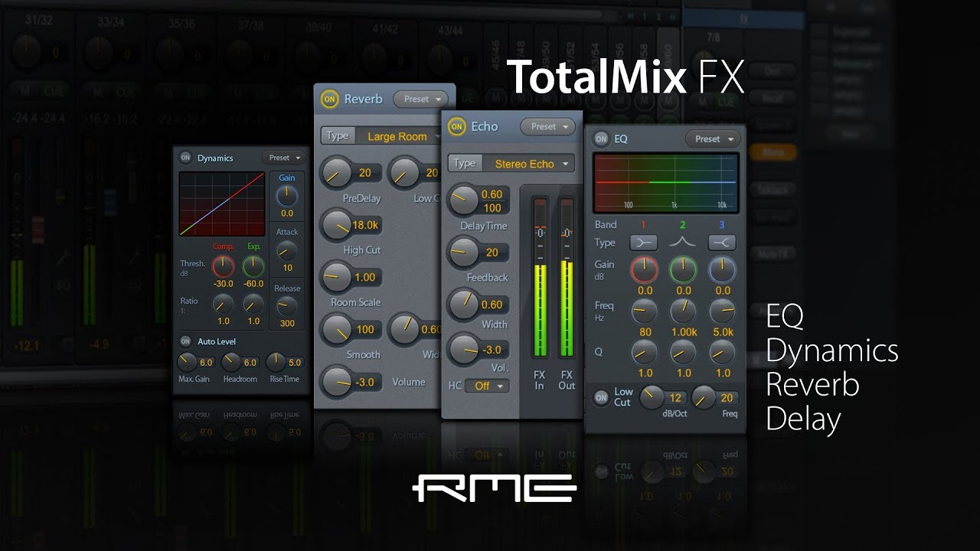Viewport: 980px width, 551px height.
Task: Click the Reverb Volume knob
Action: click(335, 381)
